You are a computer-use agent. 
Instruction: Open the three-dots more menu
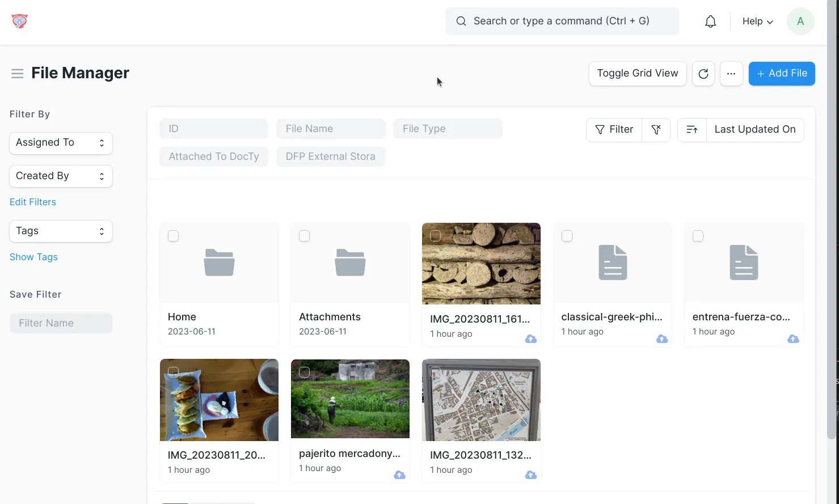coord(731,74)
